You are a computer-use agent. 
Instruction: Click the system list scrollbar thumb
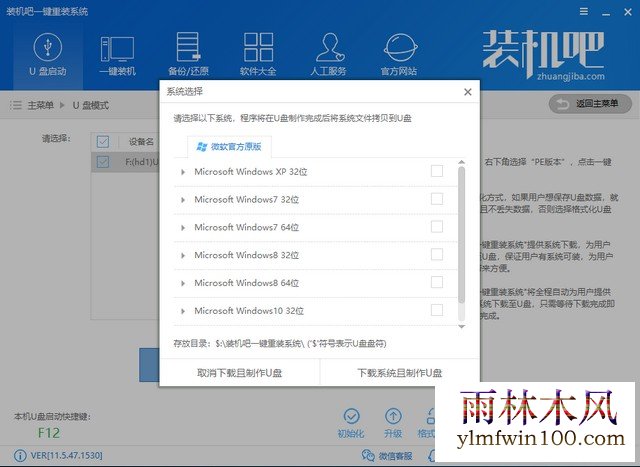(x=462, y=235)
